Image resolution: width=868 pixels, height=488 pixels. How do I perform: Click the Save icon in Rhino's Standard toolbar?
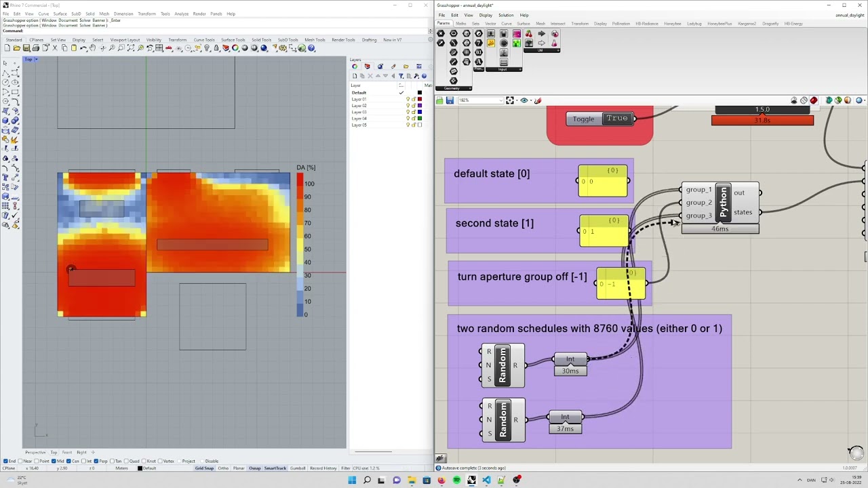coord(26,48)
